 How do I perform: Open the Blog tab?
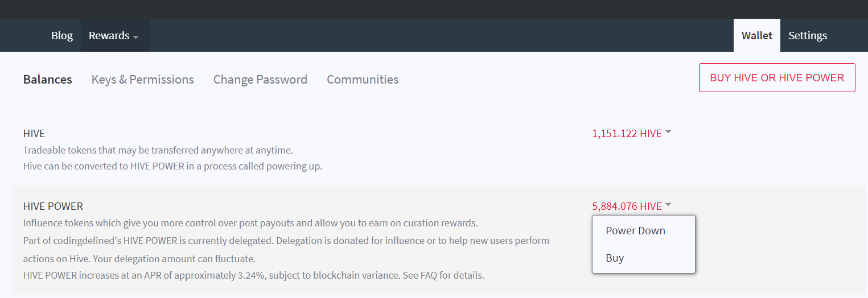coord(62,35)
